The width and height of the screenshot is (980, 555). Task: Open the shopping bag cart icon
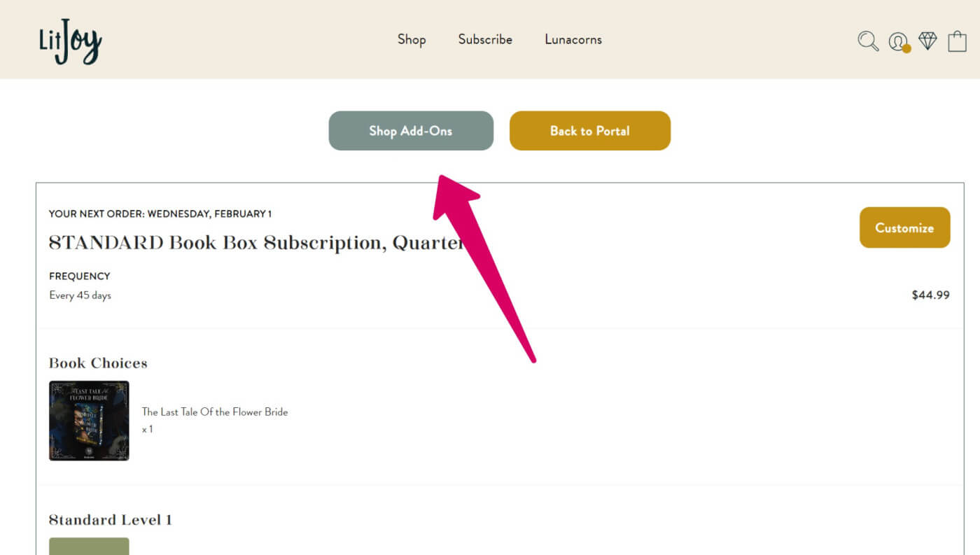[x=957, y=41]
